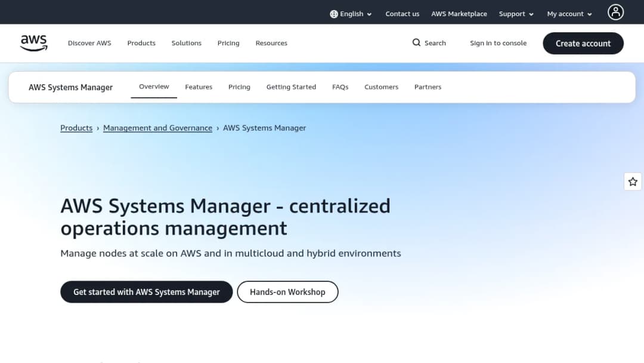Viewport: 644px width, 363px height.
Task: Select the Partners tab
Action: pyautogui.click(x=428, y=87)
